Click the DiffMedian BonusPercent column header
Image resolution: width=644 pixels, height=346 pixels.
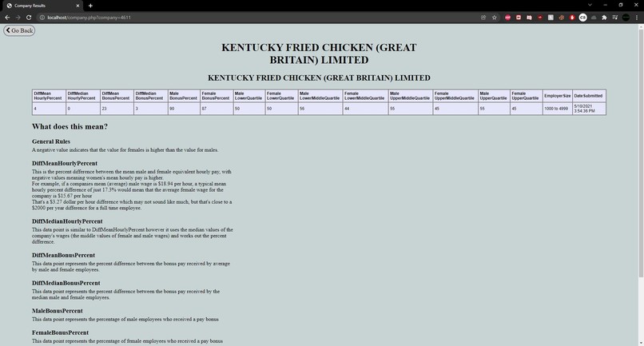(x=151, y=96)
